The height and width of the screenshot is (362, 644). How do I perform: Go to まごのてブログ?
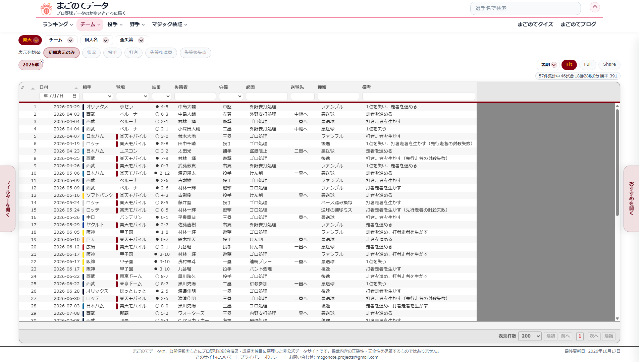(x=578, y=24)
